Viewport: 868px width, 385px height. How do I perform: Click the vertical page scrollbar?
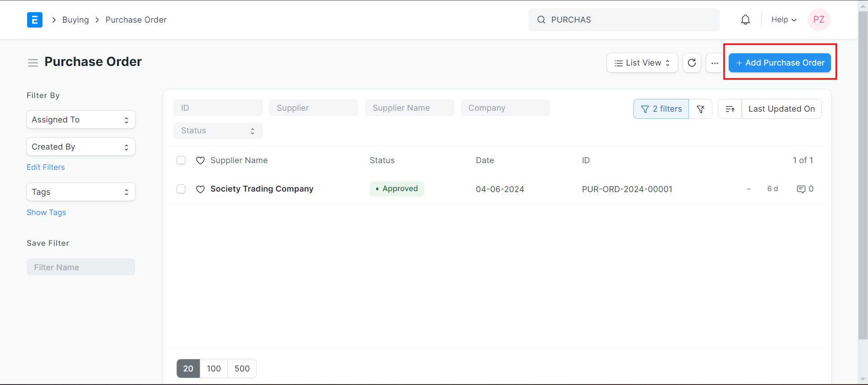(863, 176)
